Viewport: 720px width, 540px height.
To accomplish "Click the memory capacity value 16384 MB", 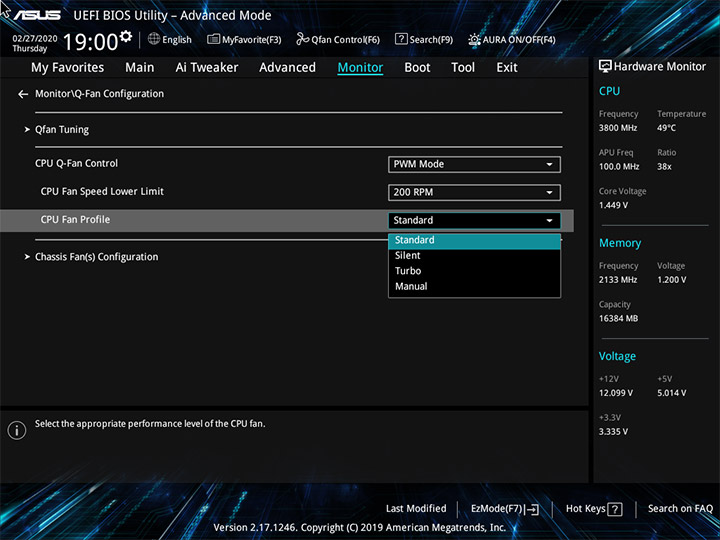I will 618,319.
